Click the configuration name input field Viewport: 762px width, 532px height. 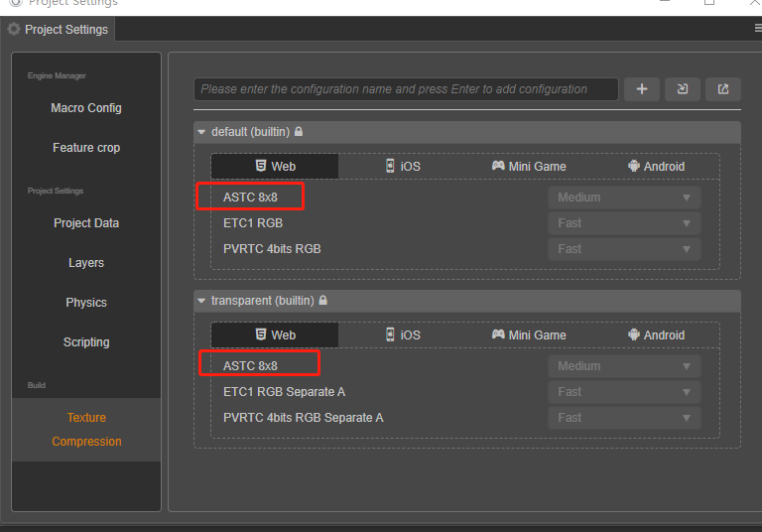pos(406,89)
